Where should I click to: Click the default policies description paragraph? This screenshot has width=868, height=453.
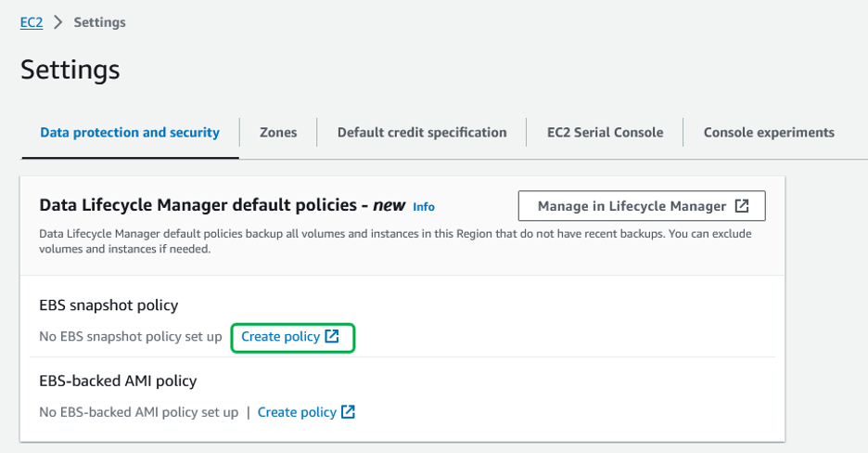coord(395,241)
